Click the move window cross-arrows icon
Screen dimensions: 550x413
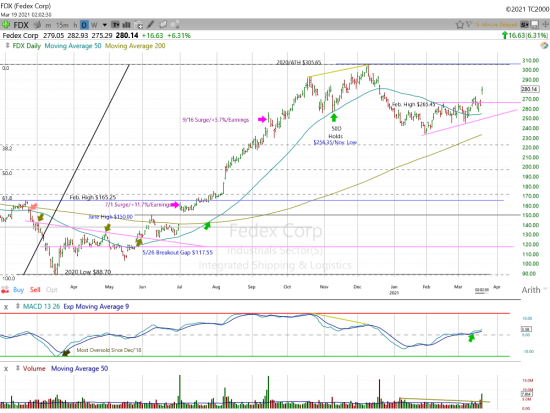tap(545, 25)
